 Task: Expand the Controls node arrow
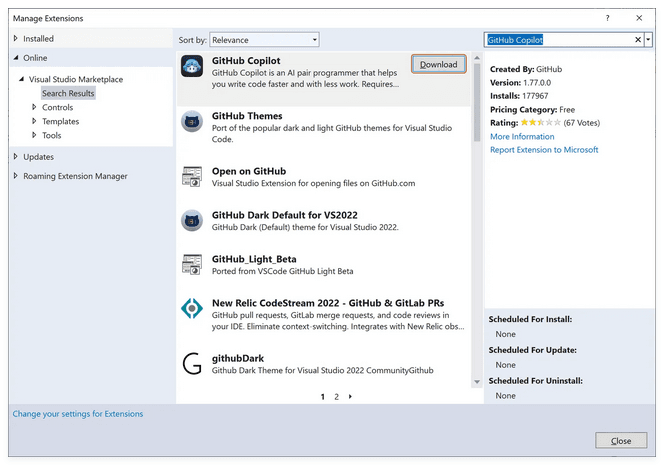tap(34, 107)
